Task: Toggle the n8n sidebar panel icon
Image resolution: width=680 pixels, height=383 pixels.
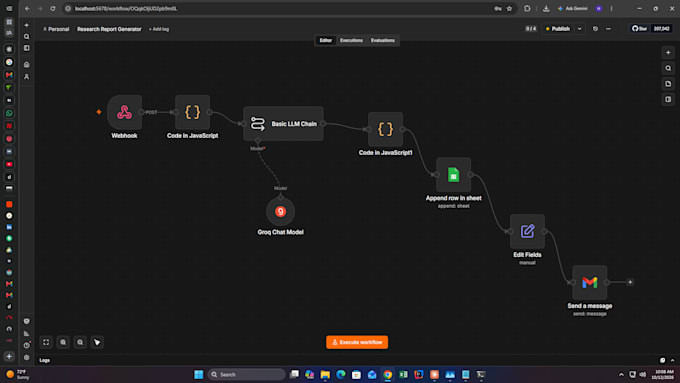Action: (x=26, y=48)
